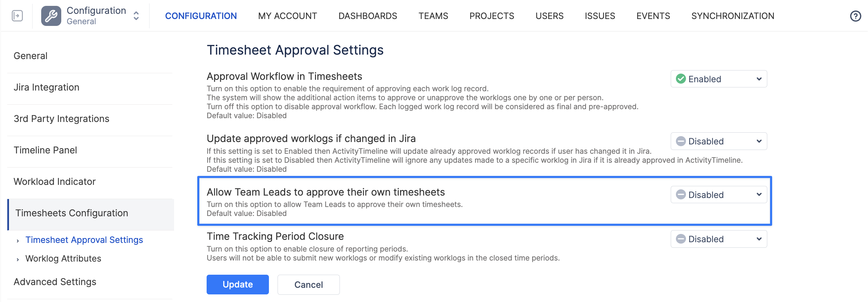Change Allow Team Leads approval dropdown
The height and width of the screenshot is (302, 868).
(718, 195)
